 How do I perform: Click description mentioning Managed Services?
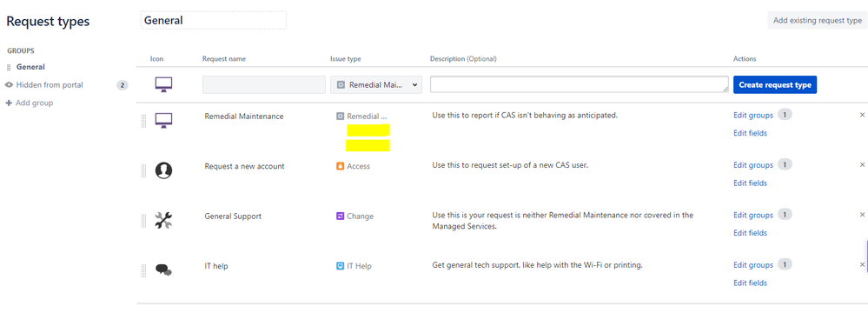pos(562,221)
